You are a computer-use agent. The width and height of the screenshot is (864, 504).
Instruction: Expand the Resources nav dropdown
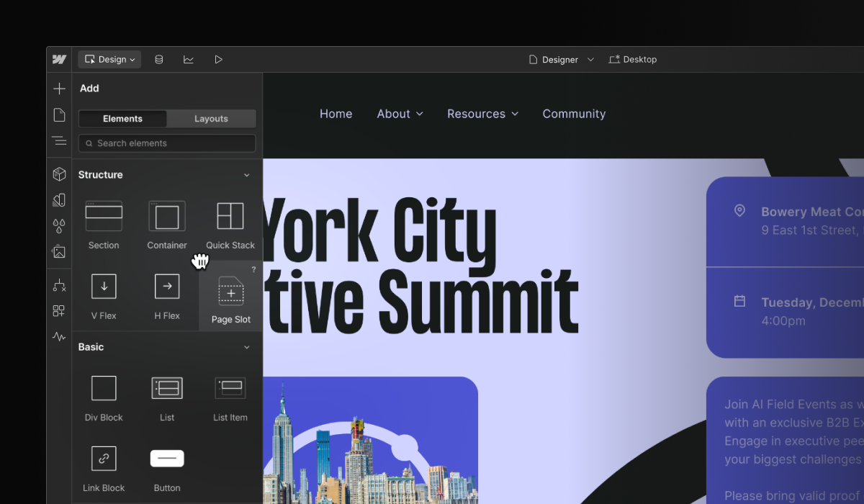click(x=483, y=114)
